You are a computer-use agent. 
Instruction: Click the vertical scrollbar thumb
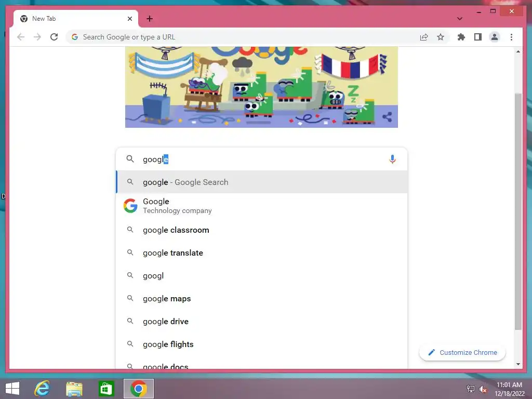point(518,211)
